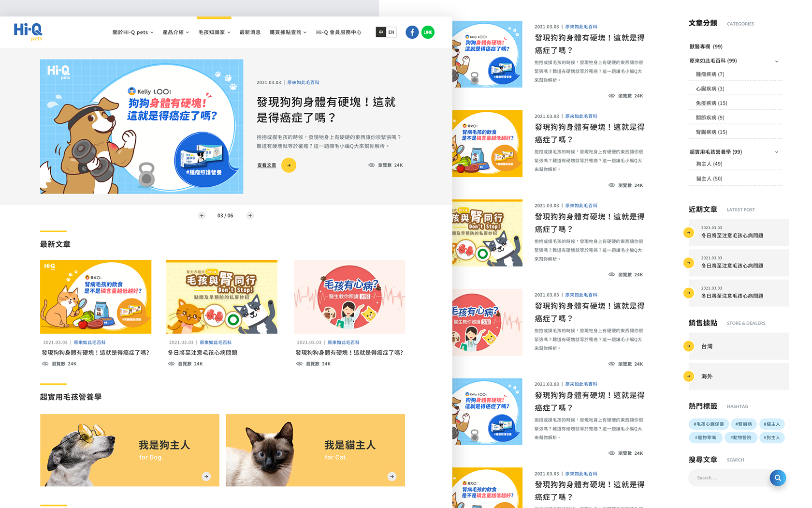Open the LINE green icon
The width and height of the screenshot is (812, 508).
(428, 32)
